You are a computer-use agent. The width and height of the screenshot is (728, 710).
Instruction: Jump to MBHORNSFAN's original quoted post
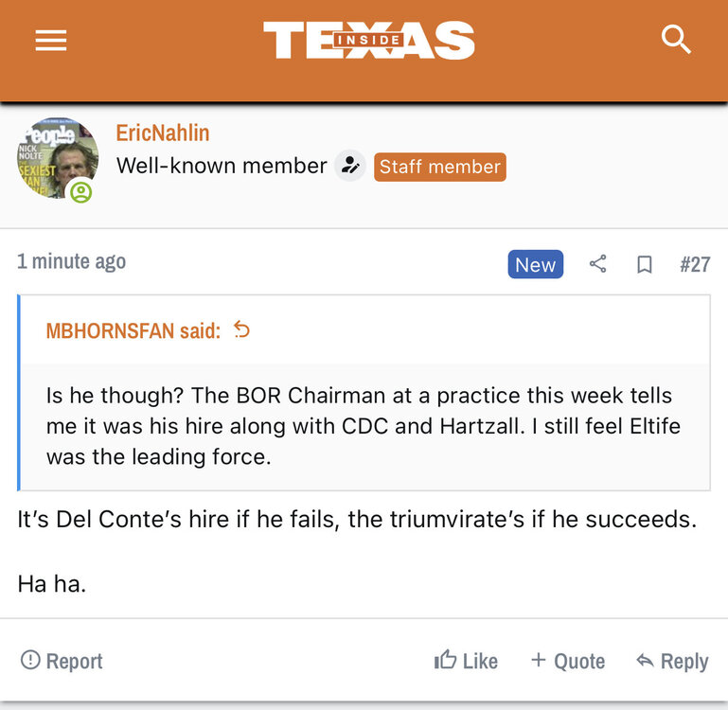tap(242, 329)
